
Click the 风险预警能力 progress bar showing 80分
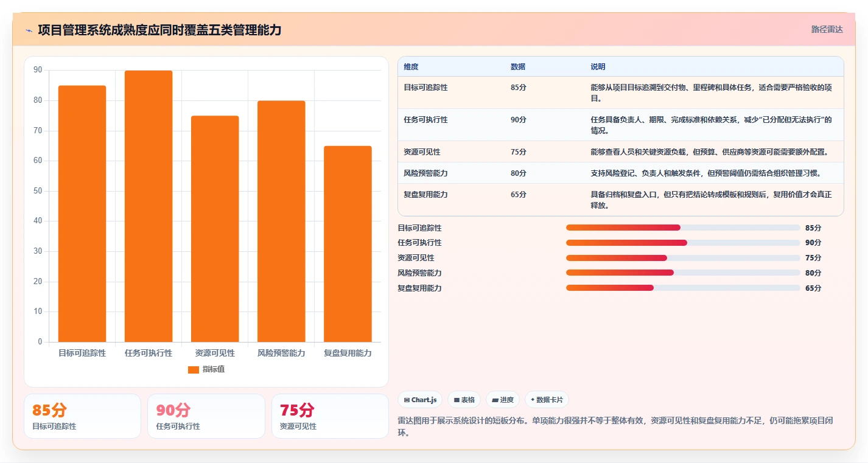(683, 273)
